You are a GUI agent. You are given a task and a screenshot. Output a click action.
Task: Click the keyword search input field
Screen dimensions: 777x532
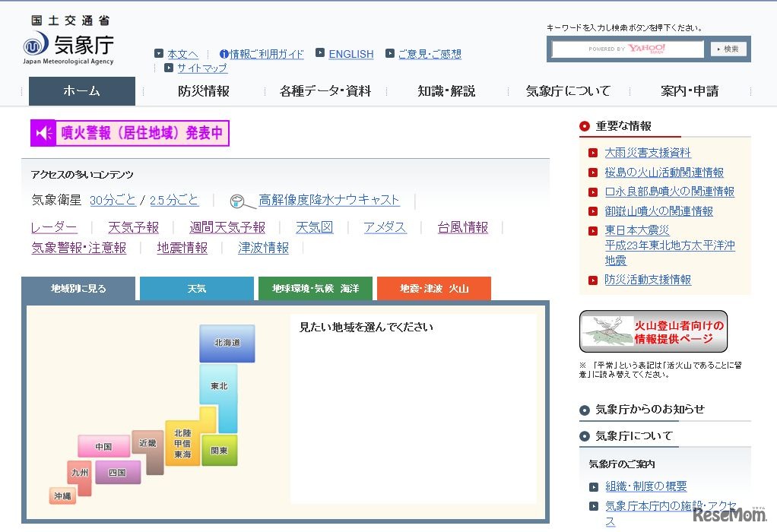626,49
